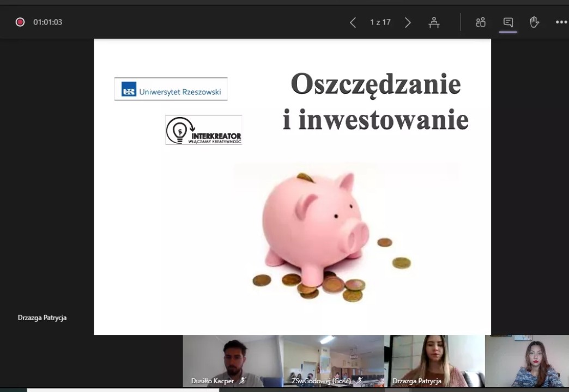Click the pink piggy bank image
Screen dimensions: 569x392
tap(316, 226)
